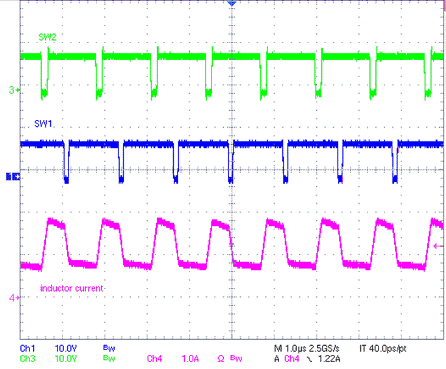Select the channel 4 ground reference marker
The image size is (446, 369).
(x=13, y=298)
